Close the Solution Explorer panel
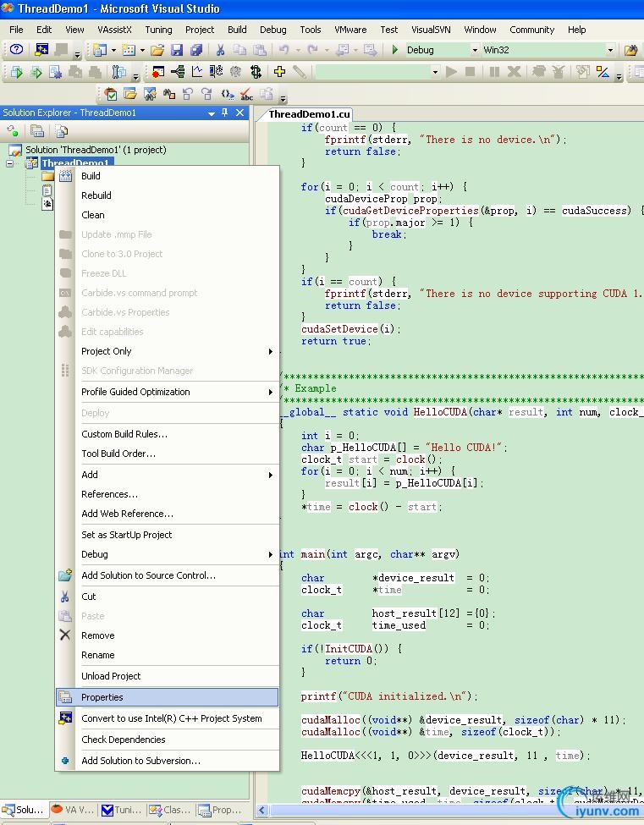This screenshot has width=644, height=825. point(240,112)
